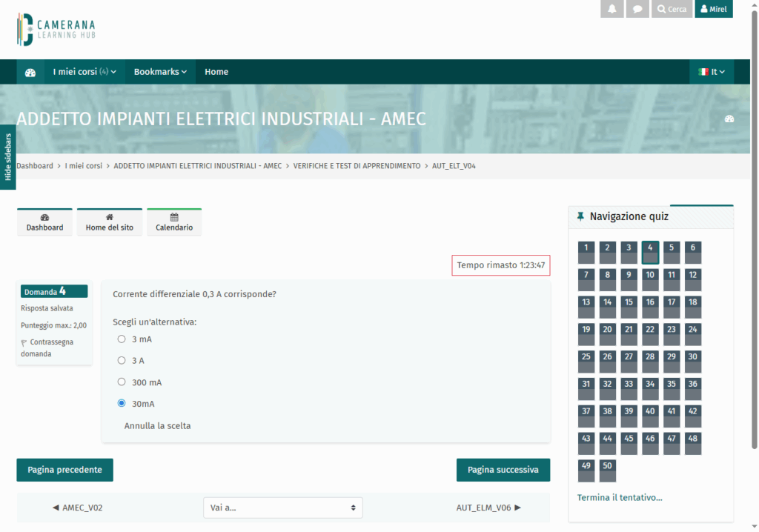Click the dashboard gauge icon in navbar

click(30, 73)
